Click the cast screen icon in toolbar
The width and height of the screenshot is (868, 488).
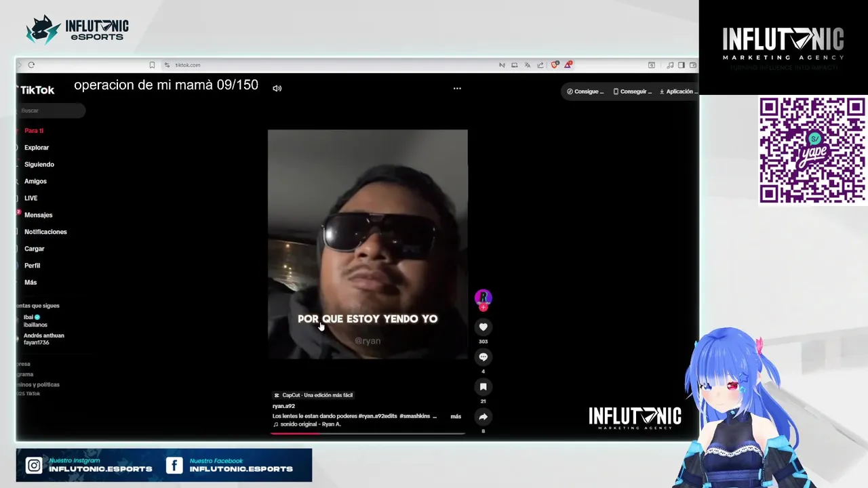(x=515, y=65)
